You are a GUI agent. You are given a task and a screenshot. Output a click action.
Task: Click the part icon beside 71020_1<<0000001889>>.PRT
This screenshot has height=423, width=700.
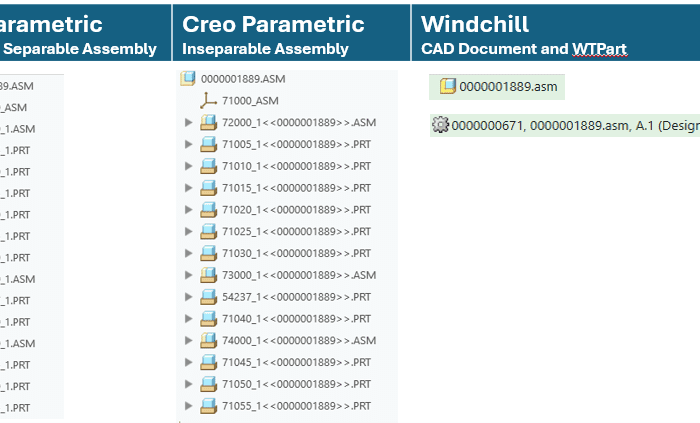point(208,209)
